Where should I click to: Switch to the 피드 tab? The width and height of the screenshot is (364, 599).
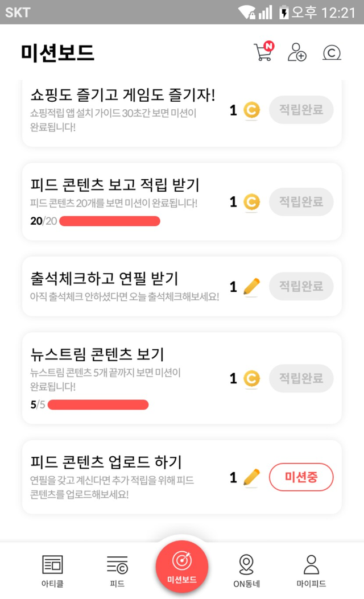(x=117, y=571)
